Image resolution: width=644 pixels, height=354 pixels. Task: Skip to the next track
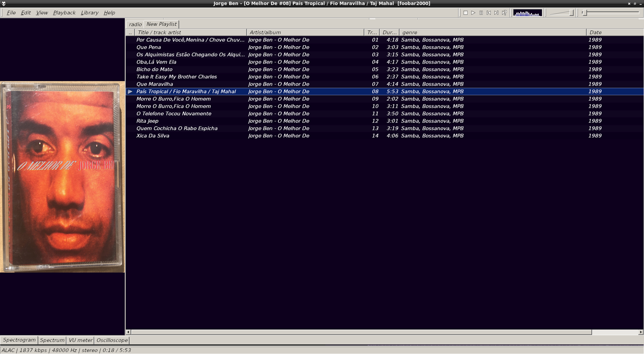click(x=497, y=13)
